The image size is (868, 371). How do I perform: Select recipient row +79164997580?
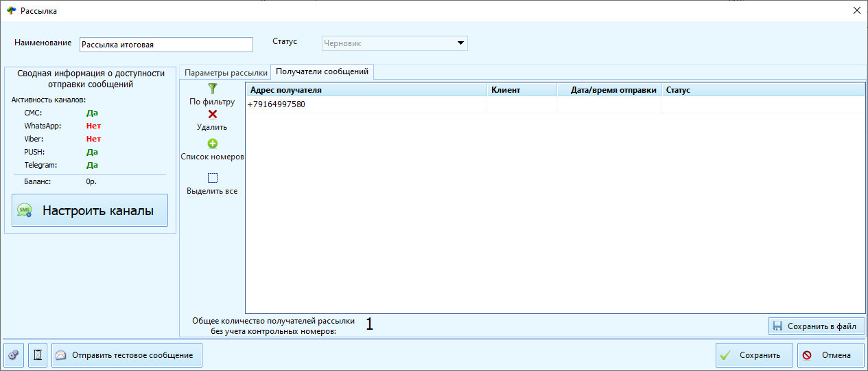[x=555, y=104]
